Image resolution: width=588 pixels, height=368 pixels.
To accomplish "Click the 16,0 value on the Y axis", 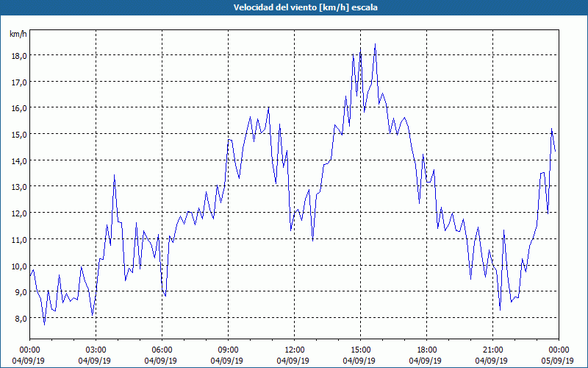I will [19, 107].
